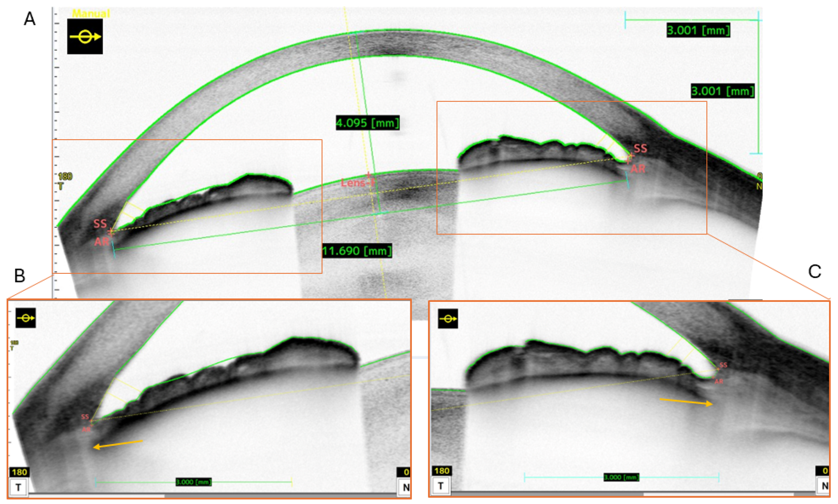
Task: Click the 180 angle label in panel C
Action: click(442, 471)
